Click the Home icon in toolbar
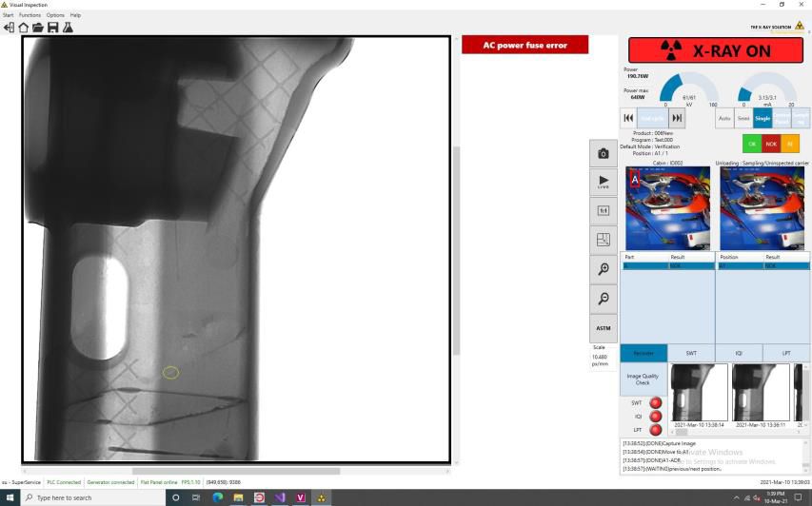The image size is (812, 506). click(24, 28)
